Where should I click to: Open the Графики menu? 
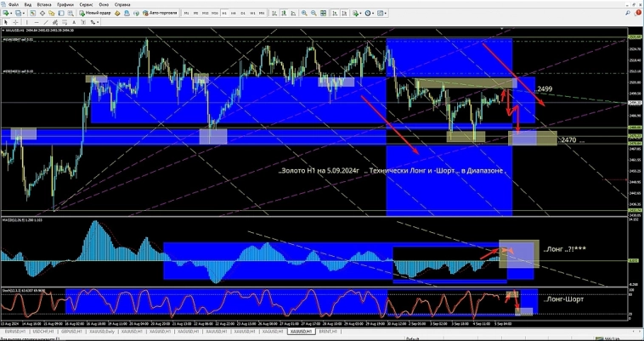pos(66,4)
